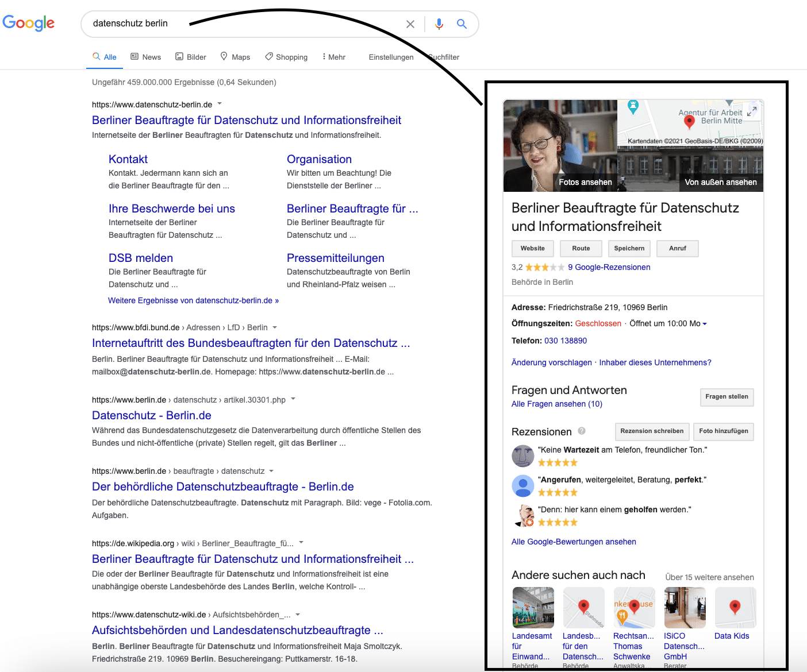The image size is (807, 672).
Task: Open dropdown arrow beside bfdi.bund.de result URL
Action: (275, 327)
